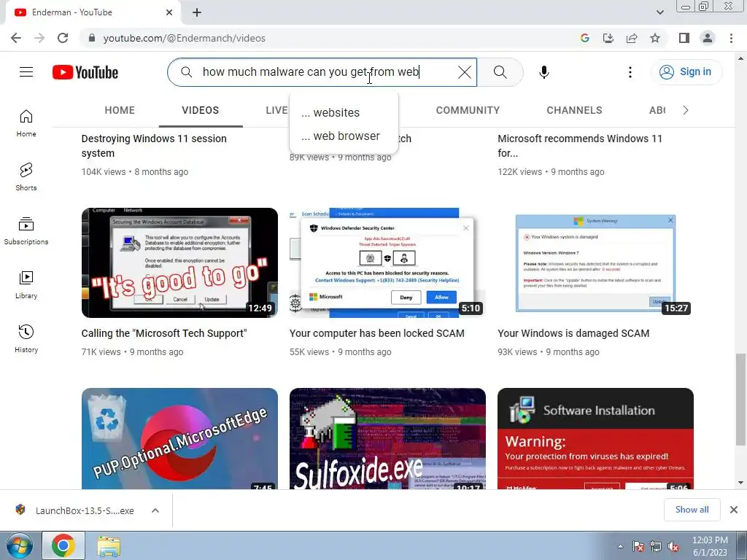Viewport: 747px width, 560px height.
Task: Click PUP.Optional.MicrosoftEdge thumbnail
Action: pos(179,438)
